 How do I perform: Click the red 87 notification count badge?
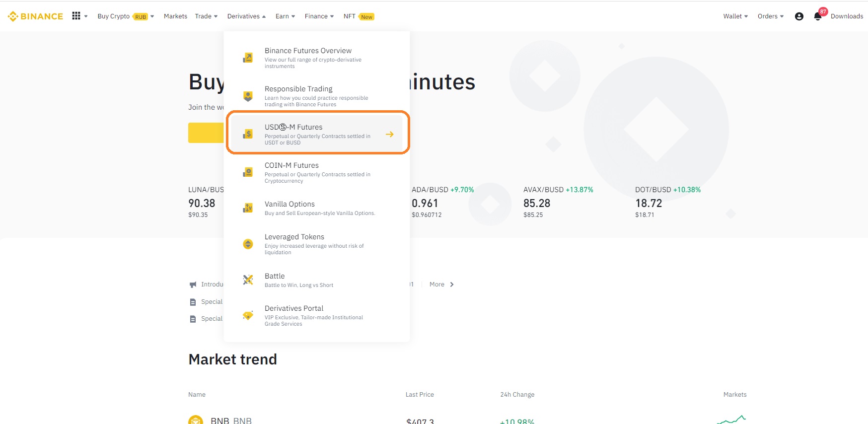823,11
